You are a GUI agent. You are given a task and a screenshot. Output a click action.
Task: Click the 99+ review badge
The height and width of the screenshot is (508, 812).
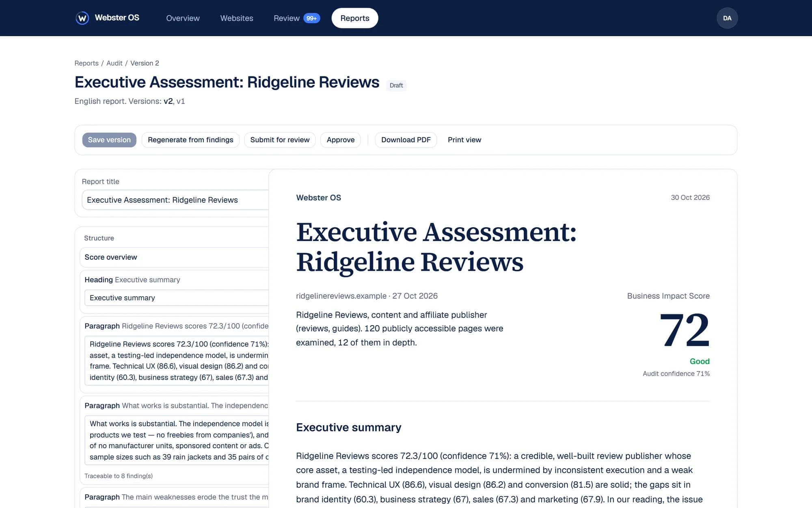[312, 18]
